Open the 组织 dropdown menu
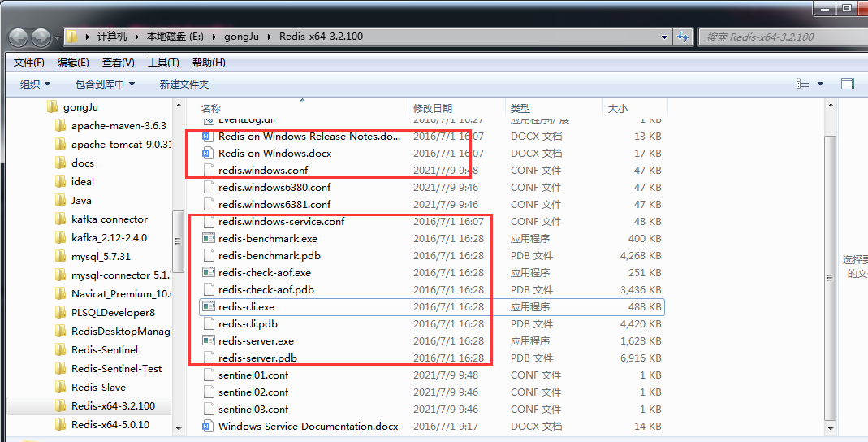This screenshot has width=868, height=442. (36, 84)
